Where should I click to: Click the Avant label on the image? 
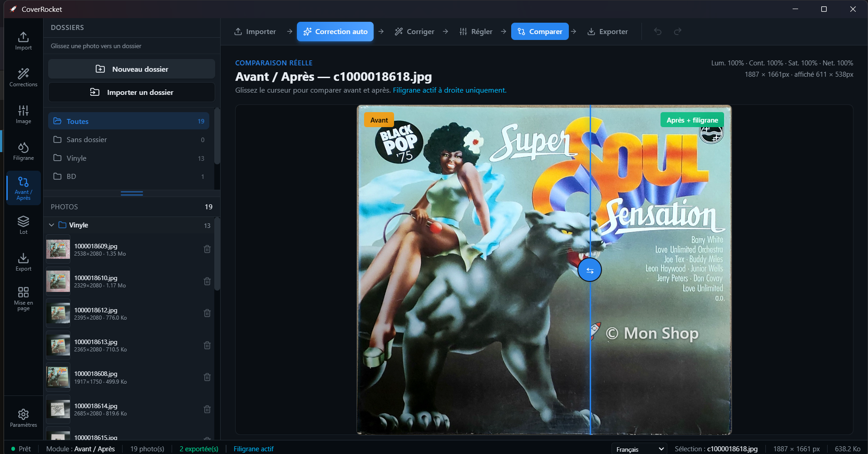(x=379, y=120)
